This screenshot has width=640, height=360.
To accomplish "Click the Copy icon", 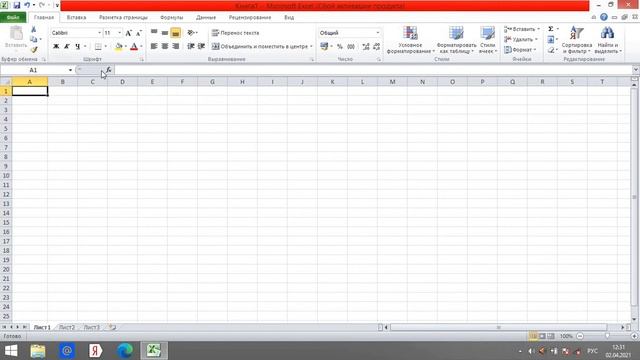I will coord(34,39).
